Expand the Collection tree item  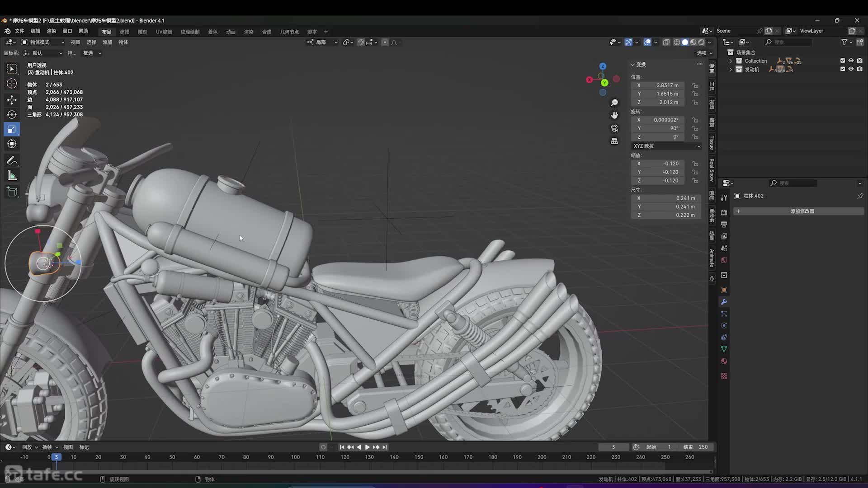tap(731, 61)
